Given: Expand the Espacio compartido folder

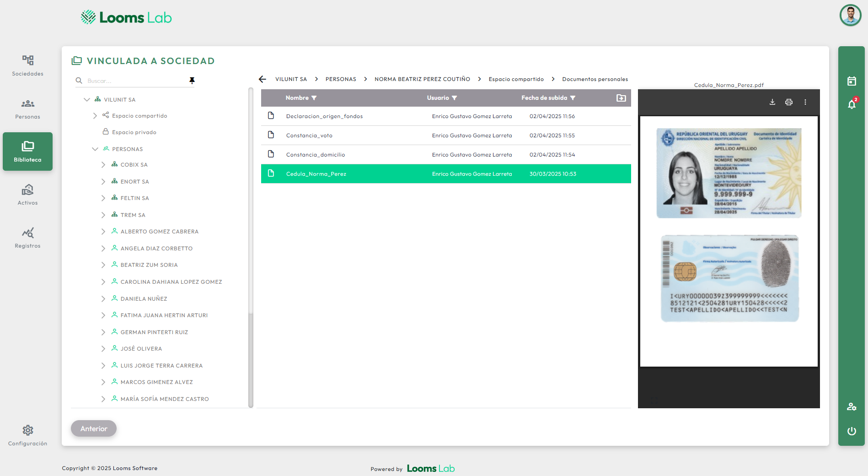Looking at the screenshot, I should point(95,116).
